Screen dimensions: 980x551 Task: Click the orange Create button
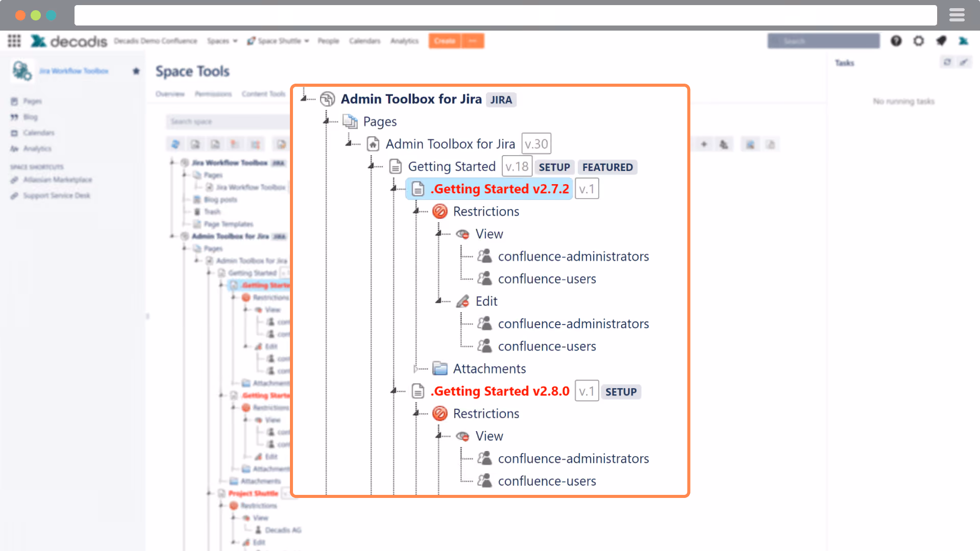click(x=445, y=41)
